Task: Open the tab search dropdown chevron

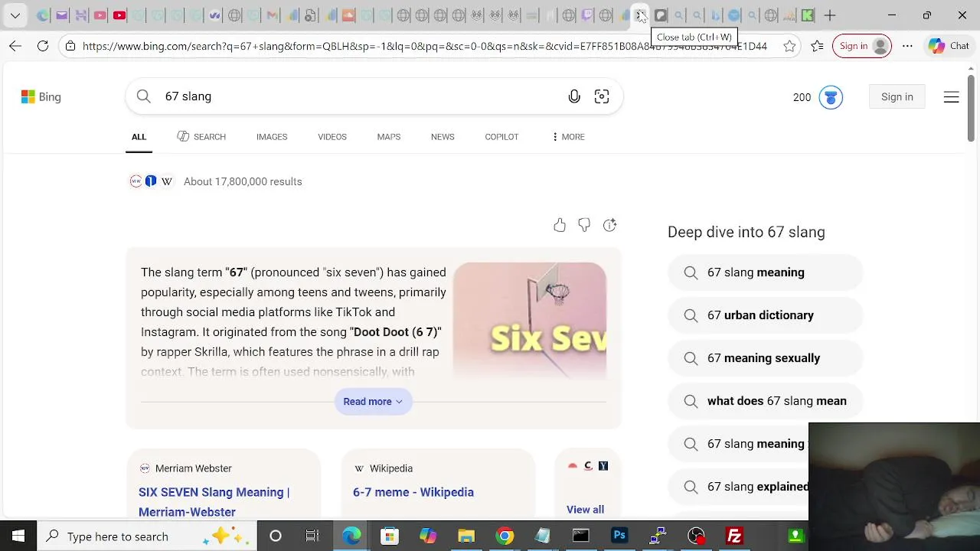Action: (15, 15)
